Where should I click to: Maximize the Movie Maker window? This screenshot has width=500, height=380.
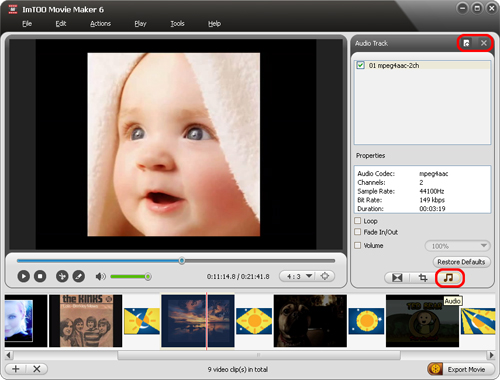coord(477,8)
